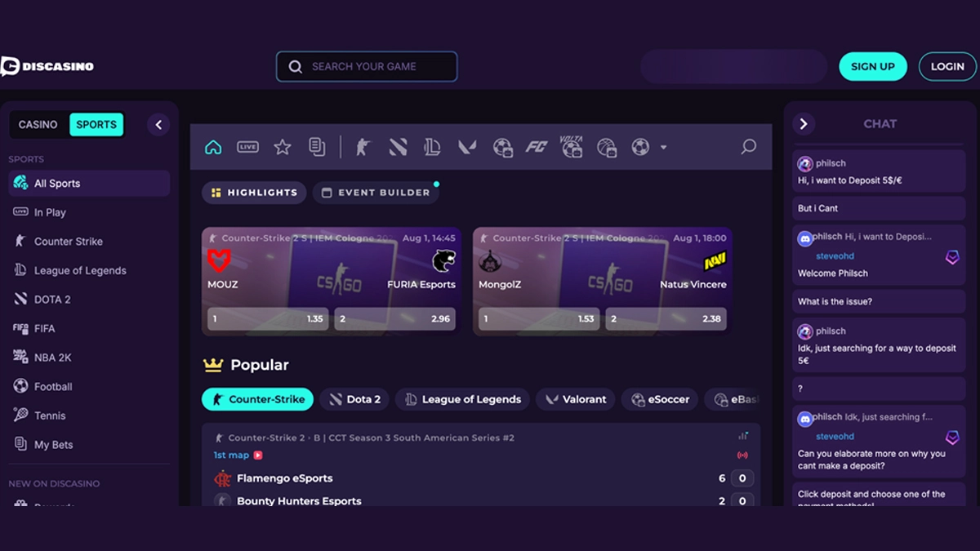Open the bet slip document icon
This screenshot has height=551, width=980.
point(317,147)
